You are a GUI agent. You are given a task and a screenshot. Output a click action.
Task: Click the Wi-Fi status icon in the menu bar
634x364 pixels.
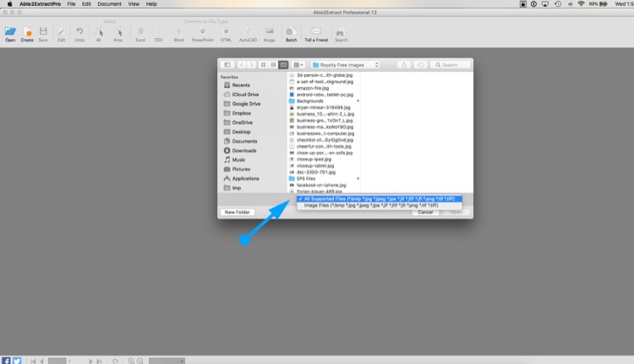point(581,4)
